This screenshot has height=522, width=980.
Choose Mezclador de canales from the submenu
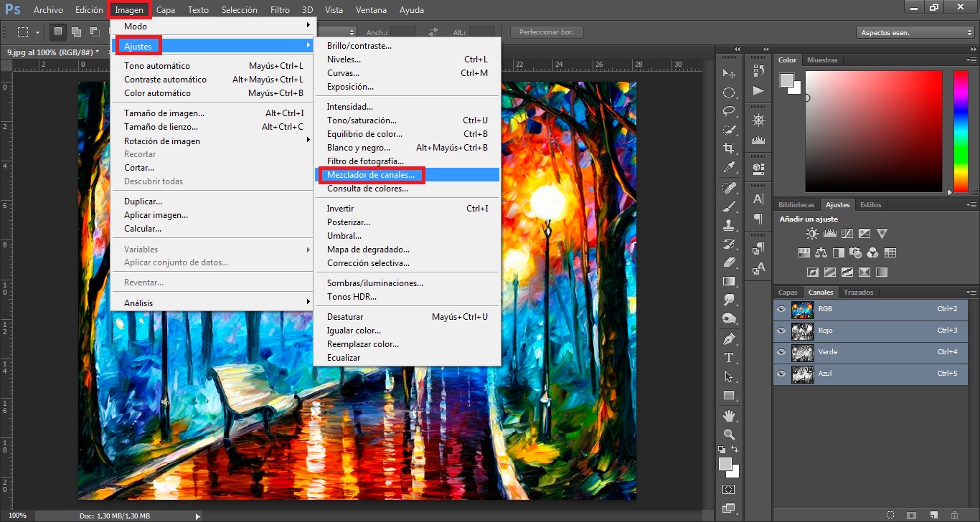pyautogui.click(x=407, y=174)
